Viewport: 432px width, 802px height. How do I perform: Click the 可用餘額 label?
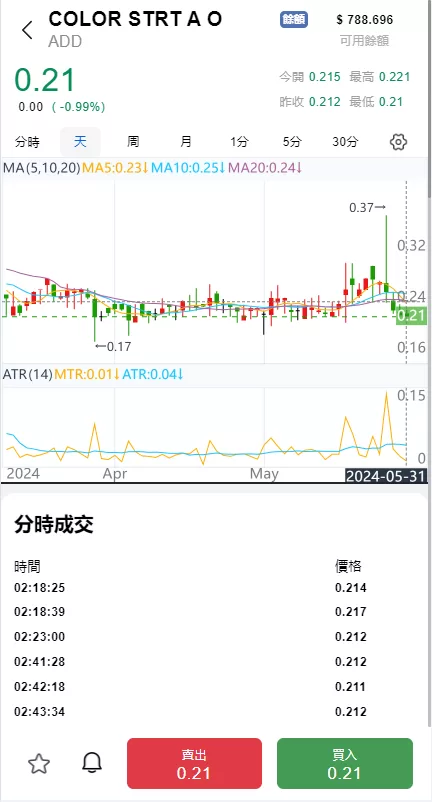tap(365, 41)
